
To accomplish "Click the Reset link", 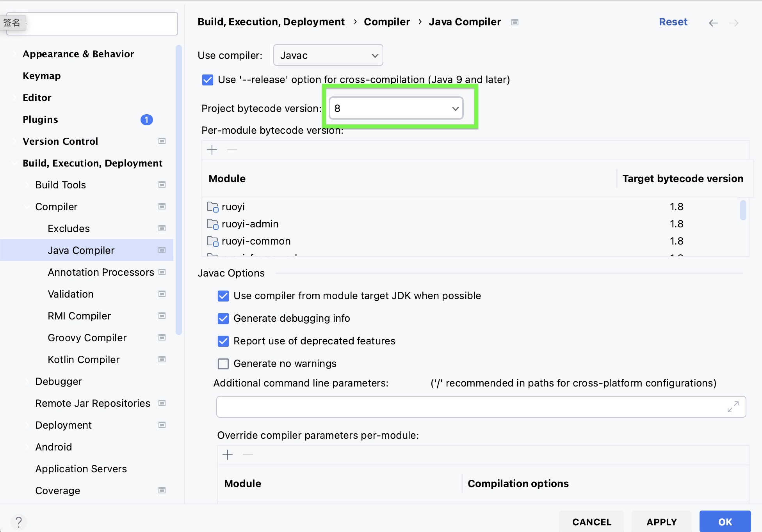I will 673,22.
